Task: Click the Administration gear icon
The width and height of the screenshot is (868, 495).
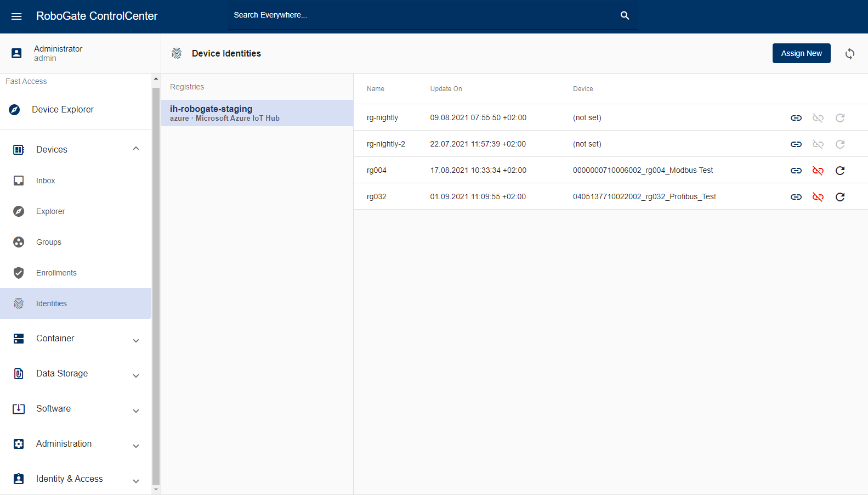Action: [x=19, y=444]
